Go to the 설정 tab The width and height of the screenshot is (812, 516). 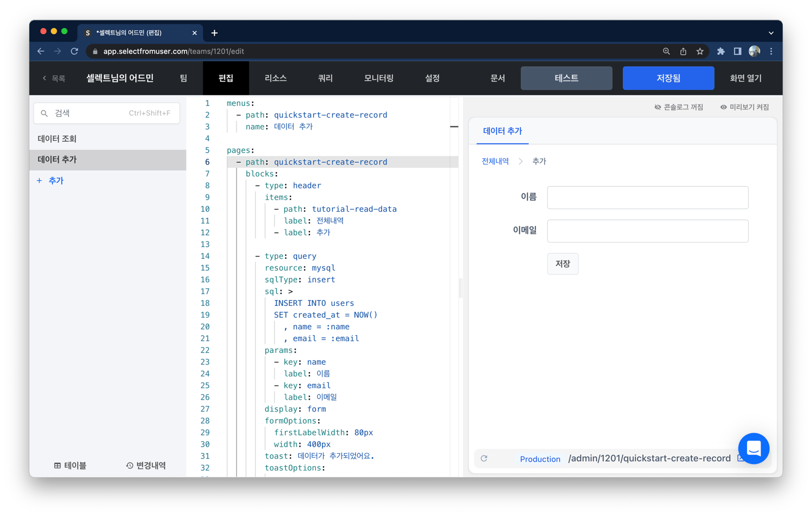point(432,79)
